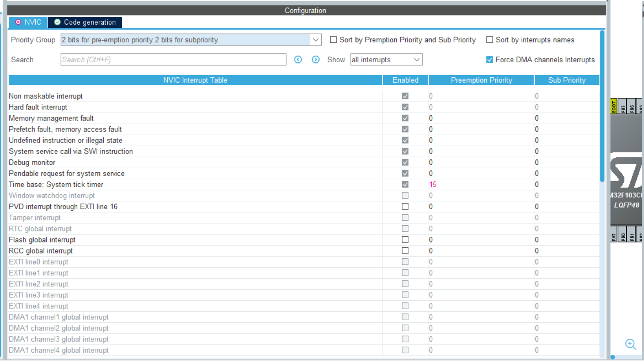Select the PB0 pin on the chip

click(x=623, y=234)
